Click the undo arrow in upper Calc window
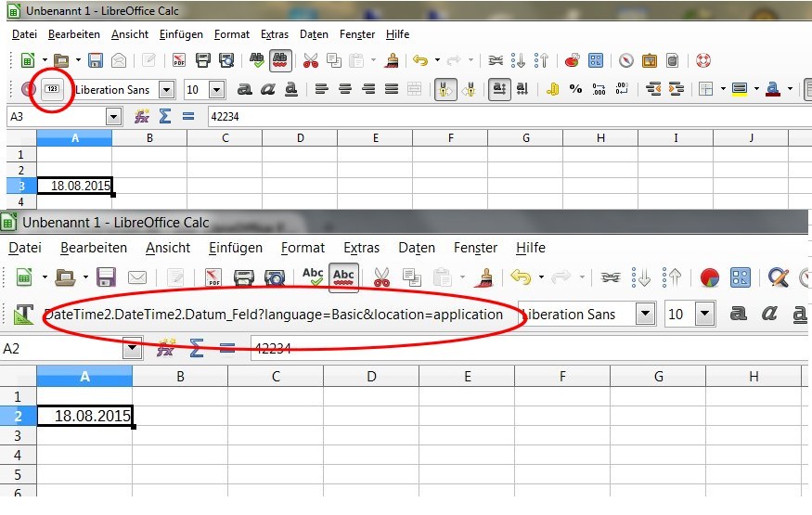Image resolution: width=812 pixels, height=515 pixels. tap(420, 60)
